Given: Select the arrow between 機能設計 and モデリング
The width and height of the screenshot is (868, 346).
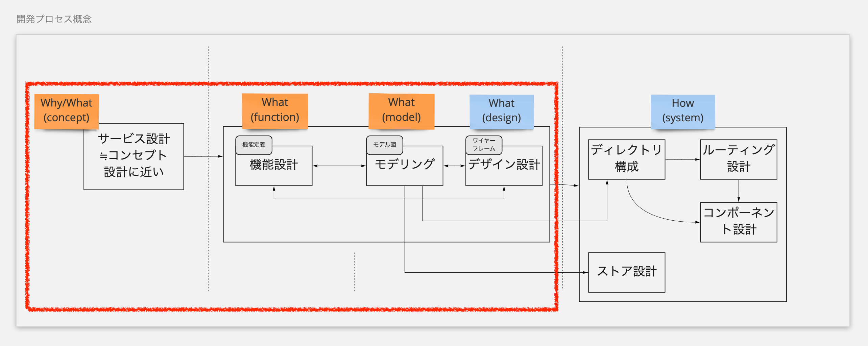Looking at the screenshot, I should (x=339, y=166).
